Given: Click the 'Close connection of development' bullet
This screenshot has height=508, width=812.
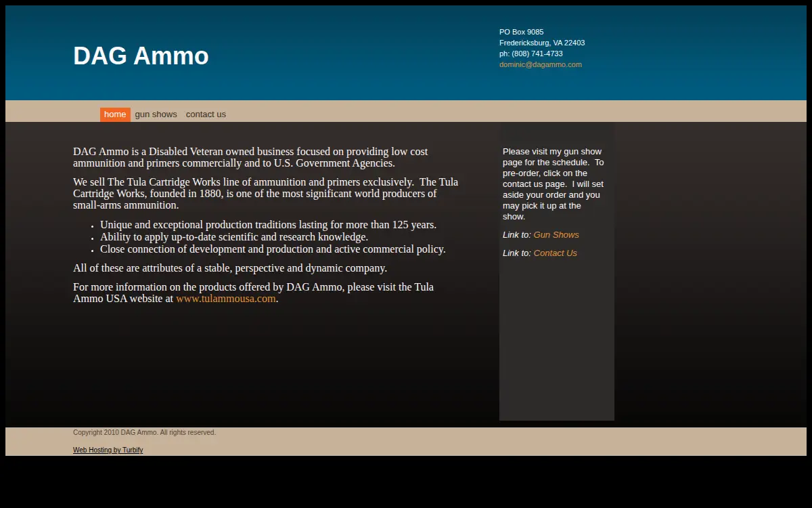Looking at the screenshot, I should (x=273, y=249).
